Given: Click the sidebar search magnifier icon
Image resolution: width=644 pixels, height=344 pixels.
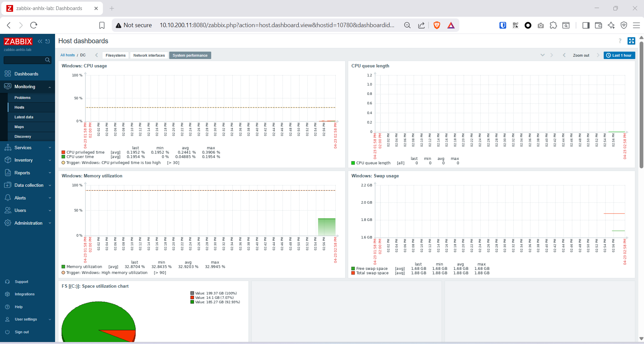Looking at the screenshot, I should [x=48, y=60].
